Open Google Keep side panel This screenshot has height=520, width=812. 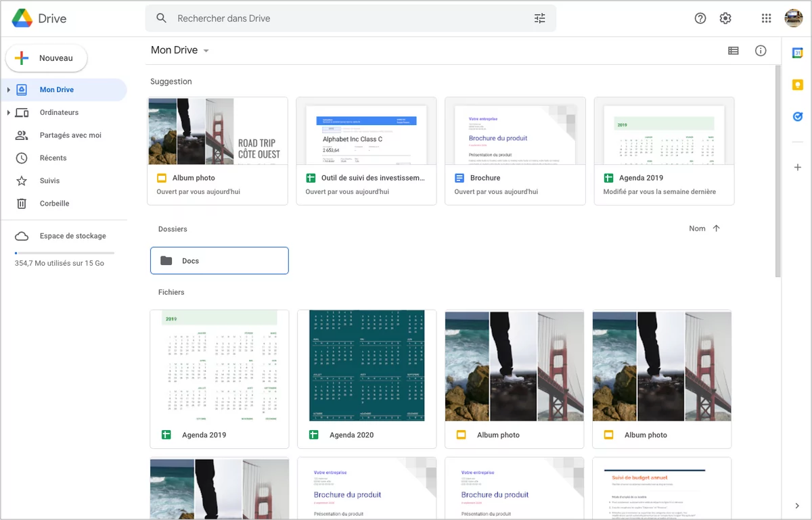(x=797, y=85)
